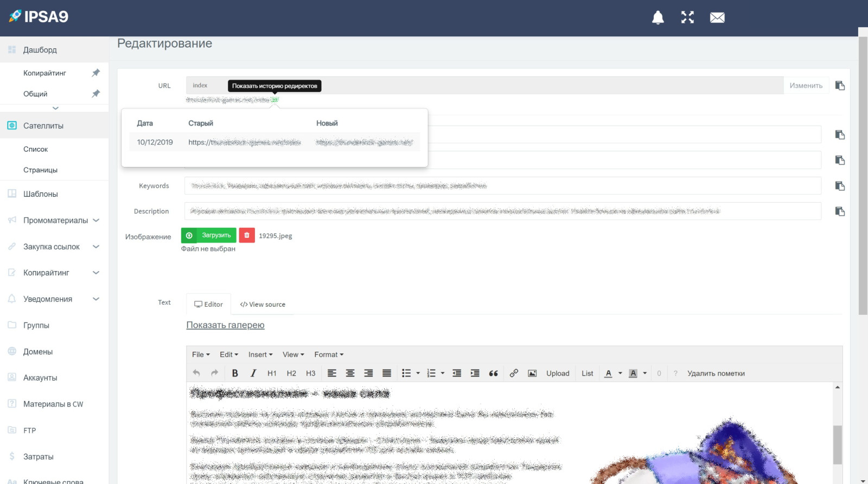868x484 pixels.
Task: Click Upload in the editor toolbar
Action: pos(558,373)
